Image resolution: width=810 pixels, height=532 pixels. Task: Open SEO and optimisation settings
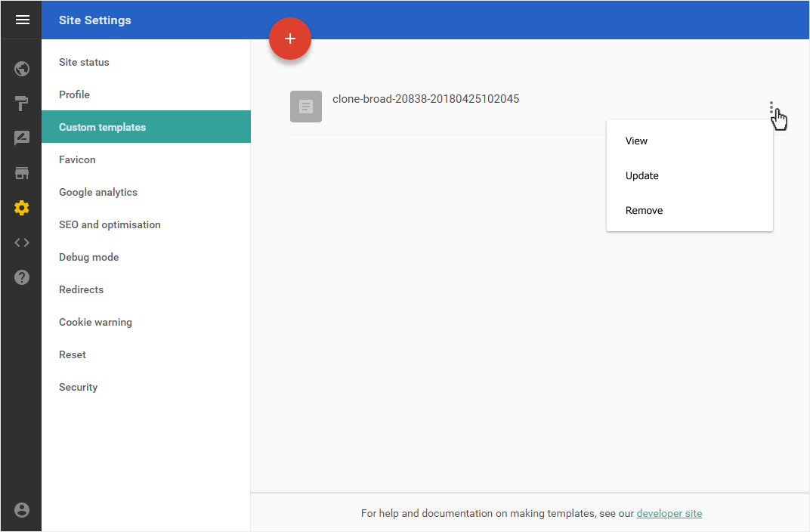pyautogui.click(x=146, y=224)
